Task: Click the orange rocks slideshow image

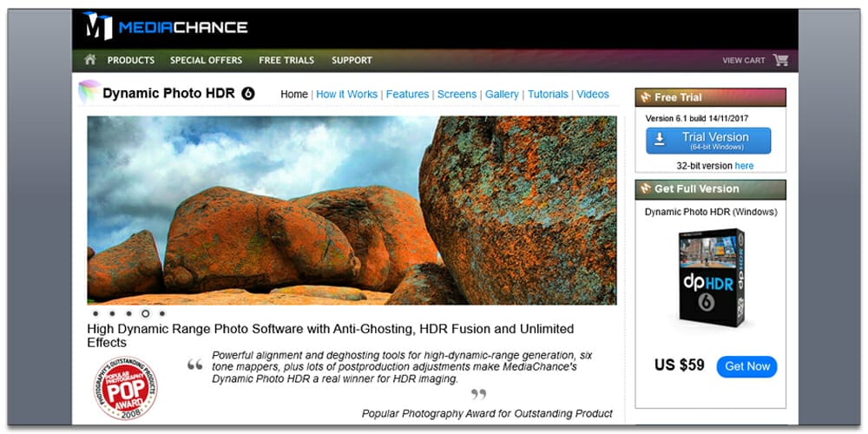Action: [352, 210]
